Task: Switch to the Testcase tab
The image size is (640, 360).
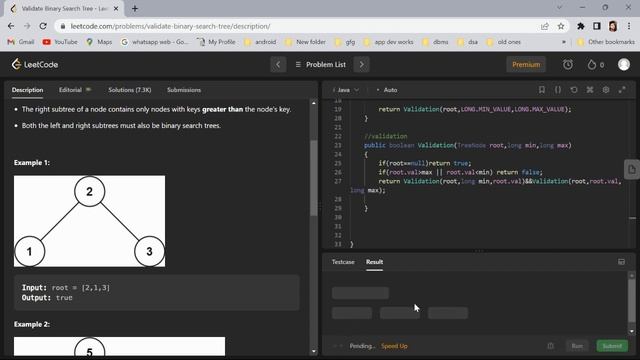Action: [343, 262]
